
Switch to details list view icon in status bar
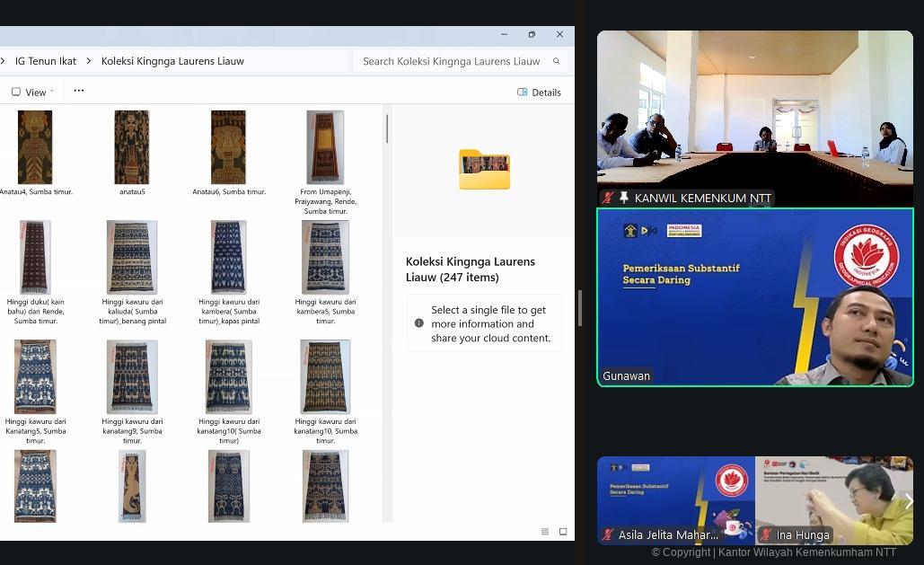(545, 532)
